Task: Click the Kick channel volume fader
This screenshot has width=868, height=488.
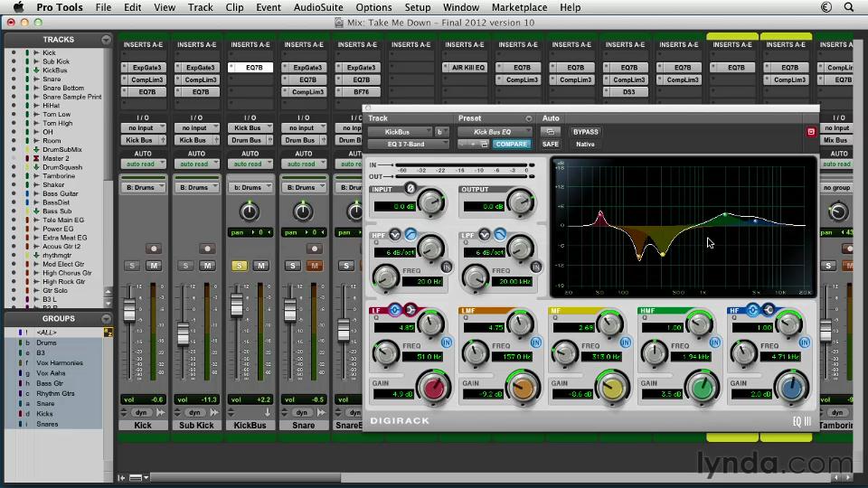Action: (x=129, y=310)
